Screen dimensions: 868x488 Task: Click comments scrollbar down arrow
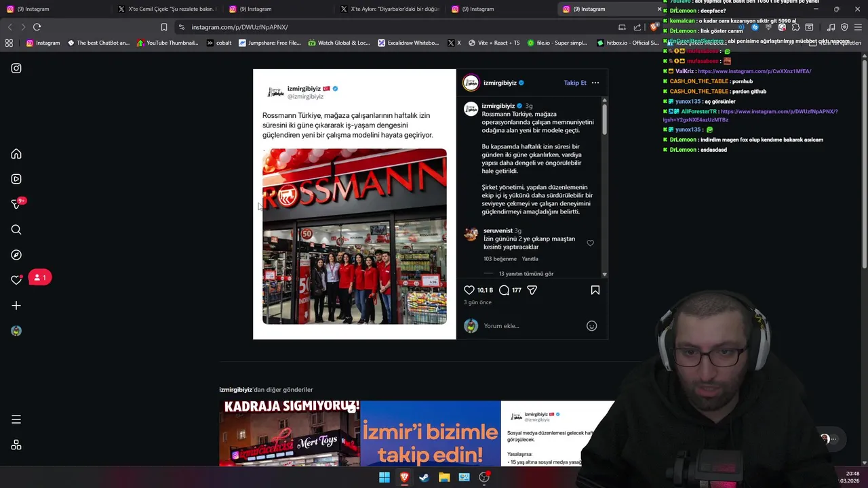pos(604,274)
